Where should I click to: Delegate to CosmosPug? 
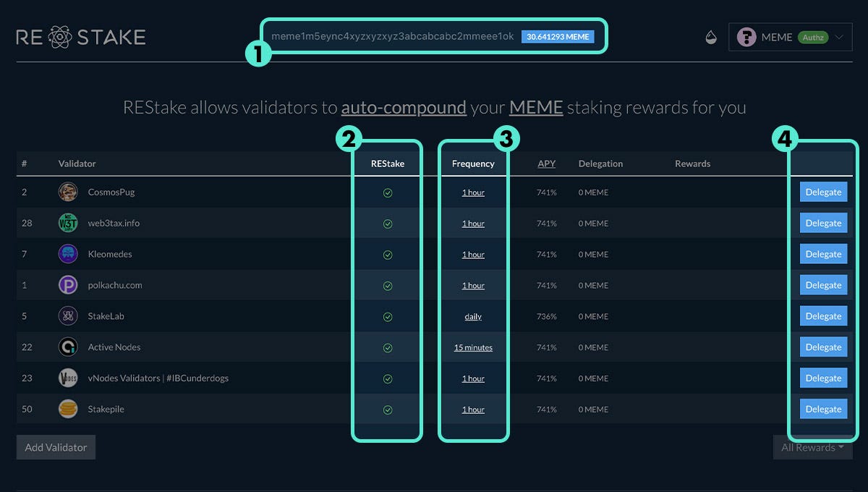pos(823,192)
